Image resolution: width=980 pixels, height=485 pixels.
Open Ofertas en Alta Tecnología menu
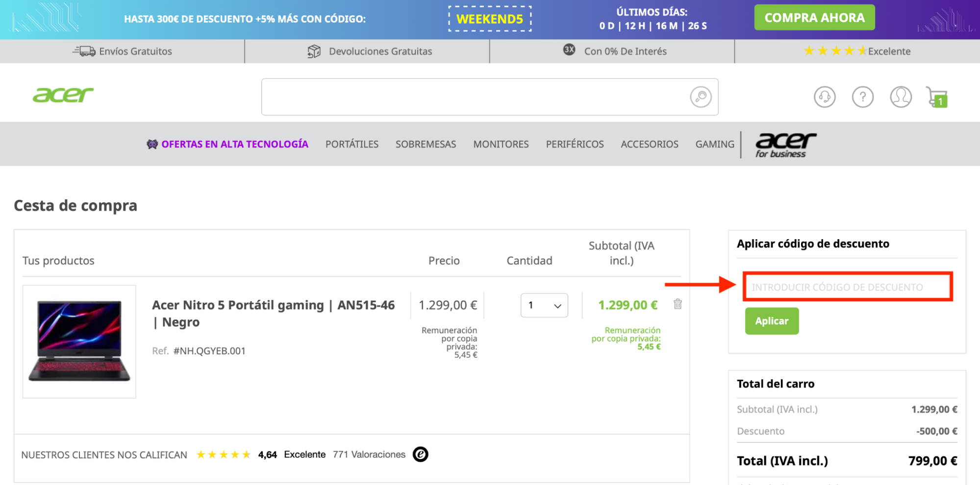[x=235, y=144]
